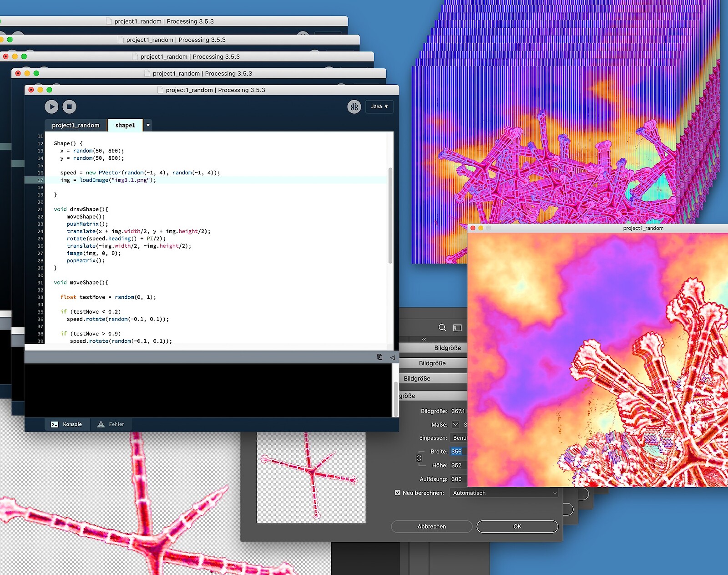
Task: Click the copy-to-clipboard icon above console
Action: click(379, 357)
